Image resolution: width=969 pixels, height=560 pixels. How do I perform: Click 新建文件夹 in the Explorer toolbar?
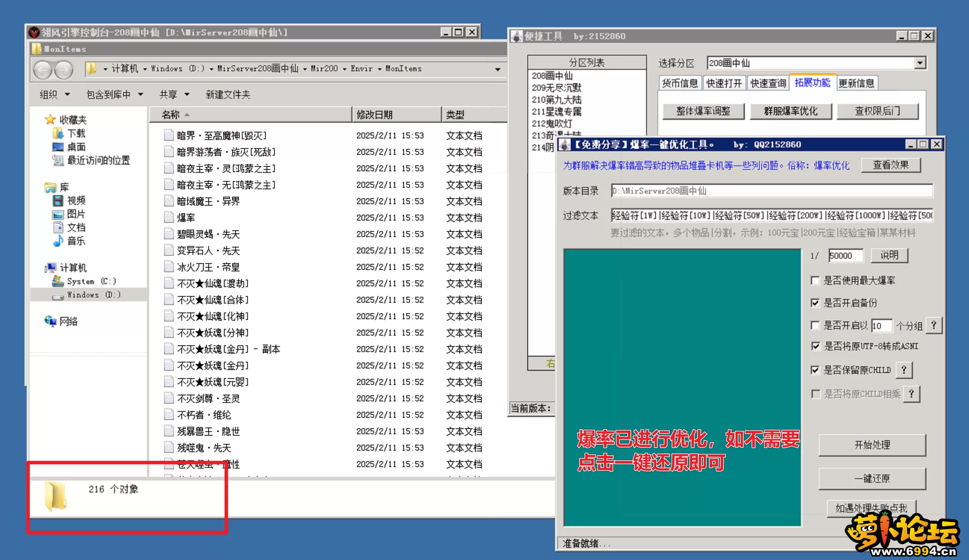[228, 94]
